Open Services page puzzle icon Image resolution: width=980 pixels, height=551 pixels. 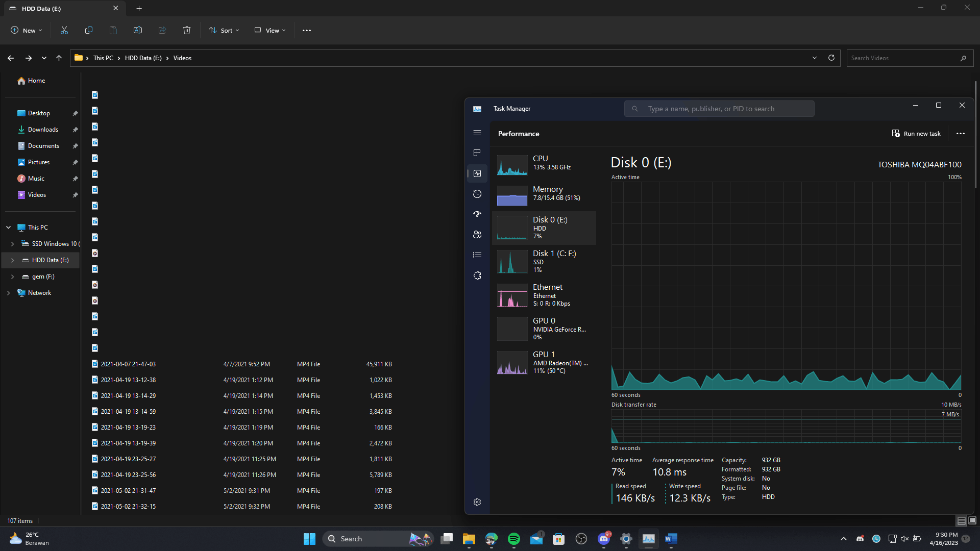coord(477,275)
